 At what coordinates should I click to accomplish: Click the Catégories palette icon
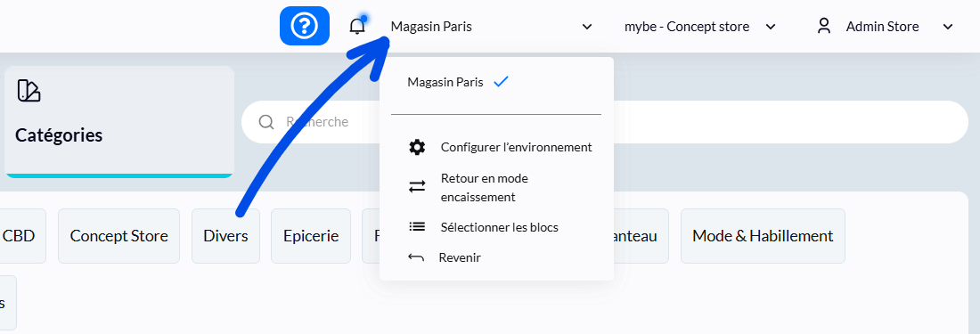pos(29,91)
